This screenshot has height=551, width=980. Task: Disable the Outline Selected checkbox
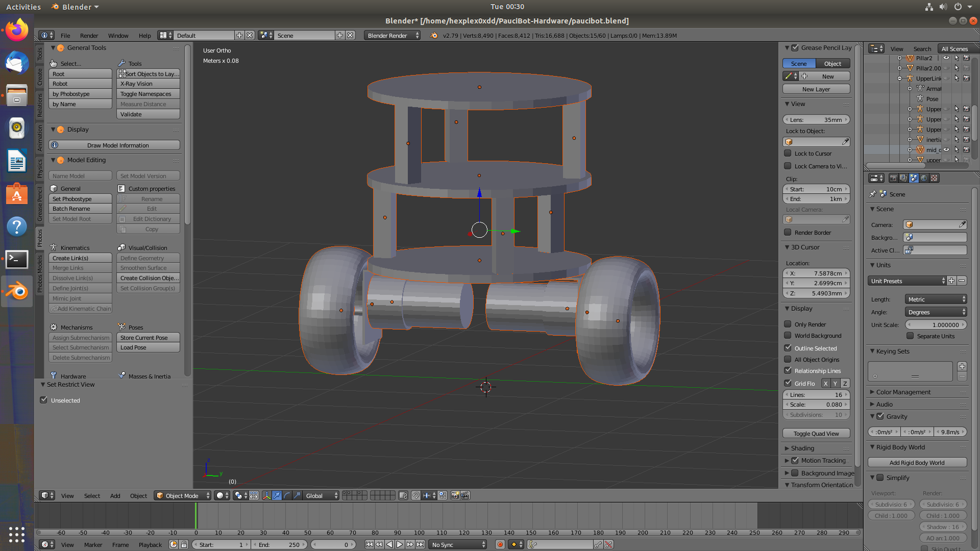(x=788, y=348)
